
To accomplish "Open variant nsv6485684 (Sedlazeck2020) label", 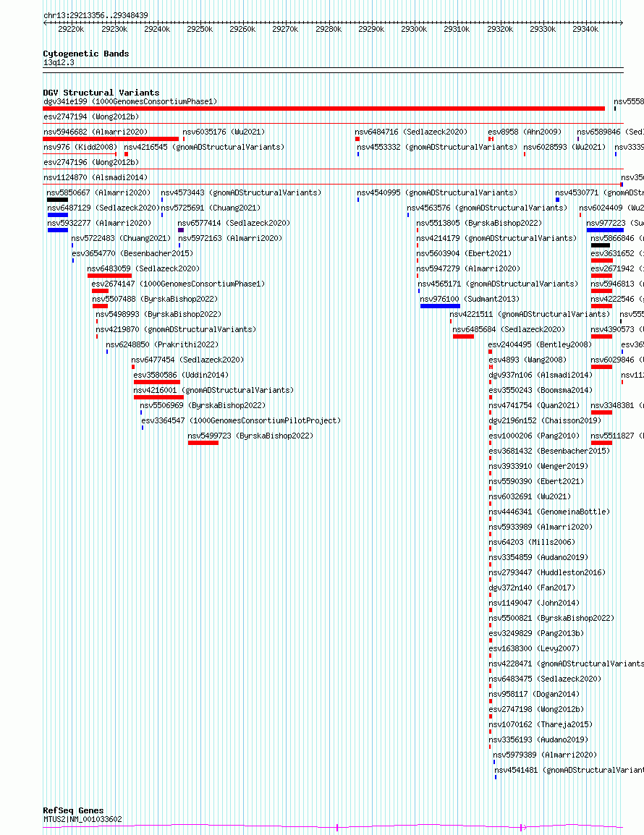I will pyautogui.click(x=509, y=330).
